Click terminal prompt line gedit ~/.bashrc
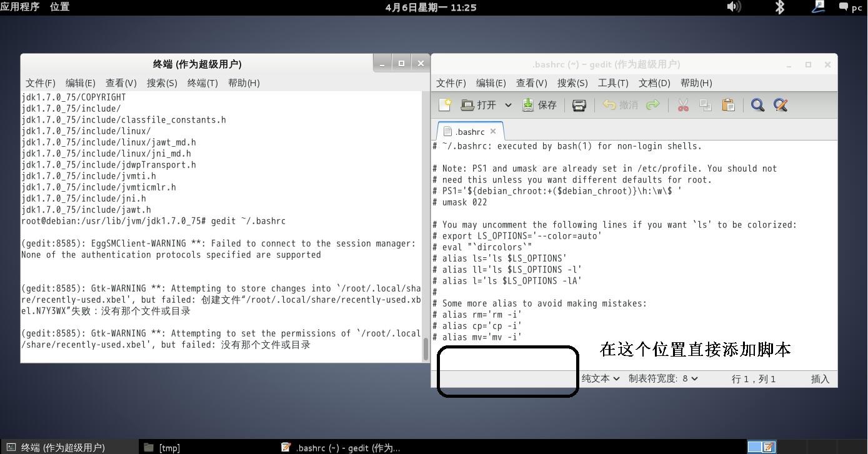This screenshot has width=868, height=454. 154,221
